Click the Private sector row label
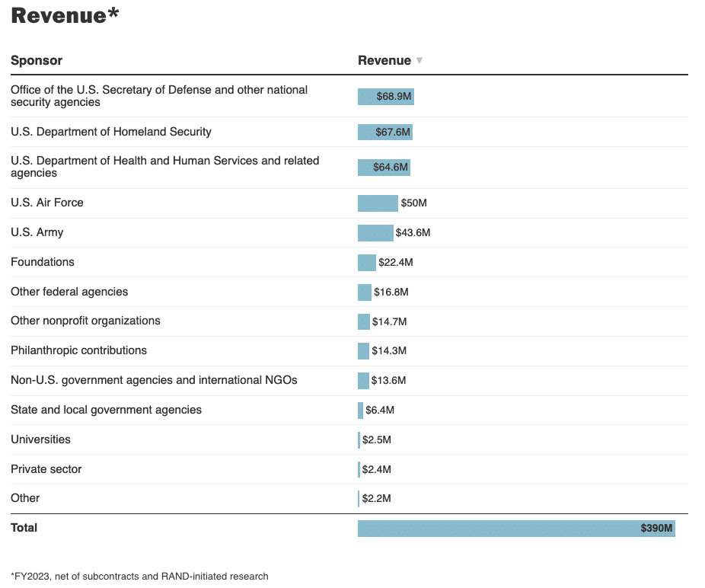Screen dimensions: 705x588 point(46,469)
